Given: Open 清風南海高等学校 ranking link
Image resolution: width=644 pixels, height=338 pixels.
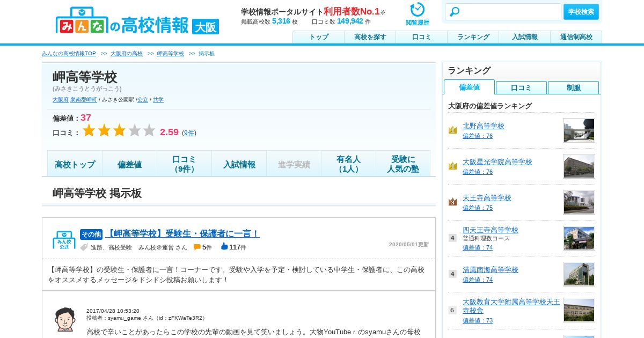Looking at the screenshot, I should pyautogui.click(x=491, y=269).
